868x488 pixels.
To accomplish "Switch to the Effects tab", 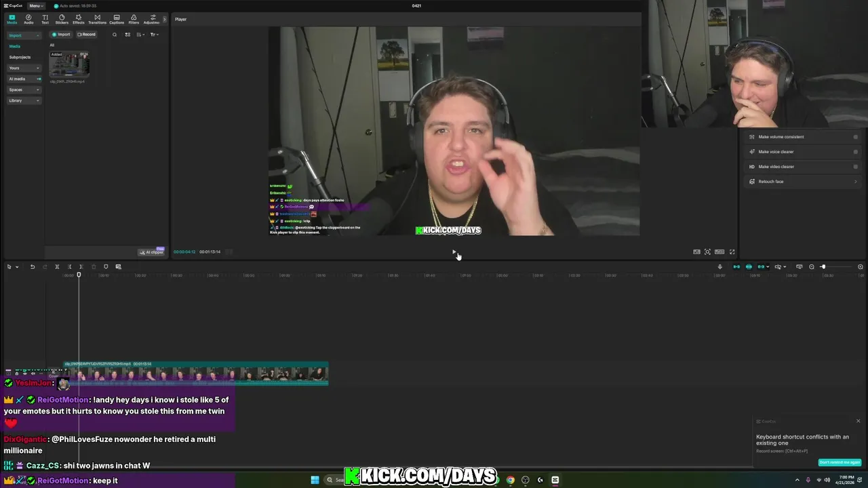I will coord(79,19).
